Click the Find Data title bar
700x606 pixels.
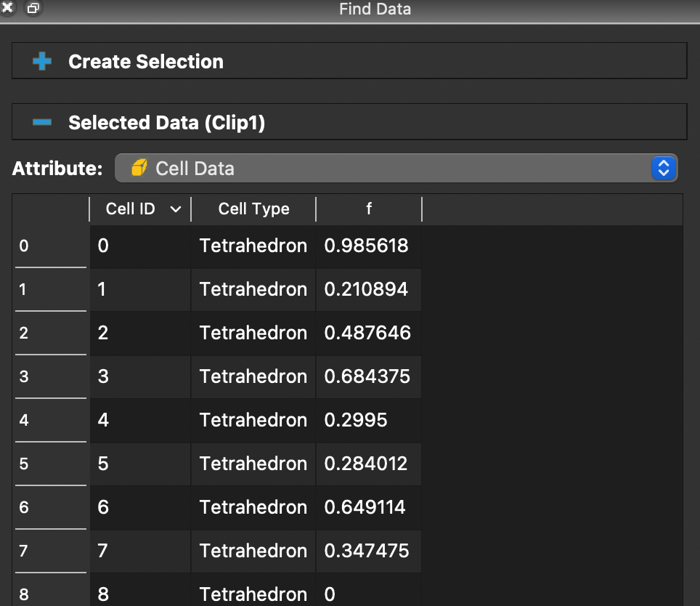click(x=375, y=9)
